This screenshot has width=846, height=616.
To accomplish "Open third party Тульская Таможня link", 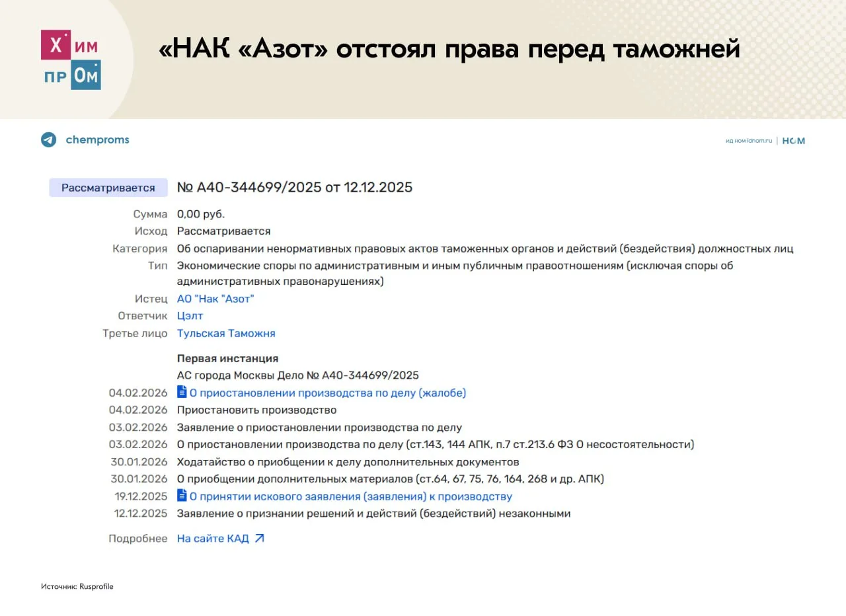I will pos(226,333).
